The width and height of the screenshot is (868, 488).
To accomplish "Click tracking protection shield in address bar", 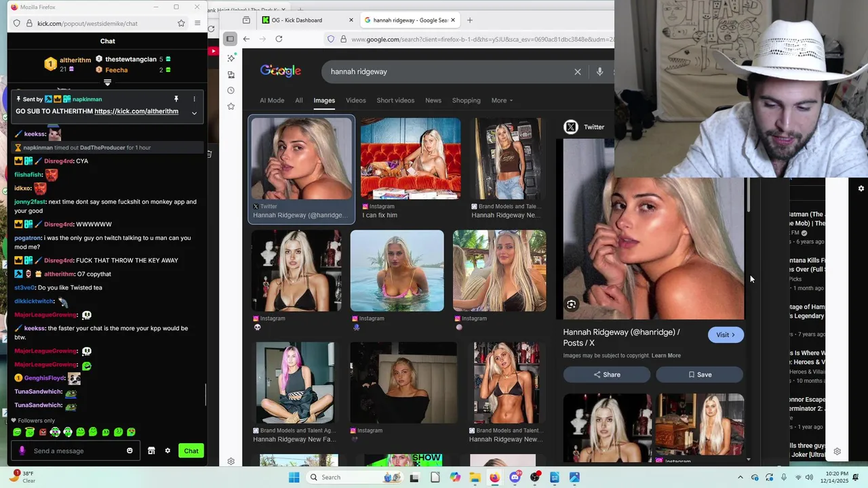I will tap(331, 39).
